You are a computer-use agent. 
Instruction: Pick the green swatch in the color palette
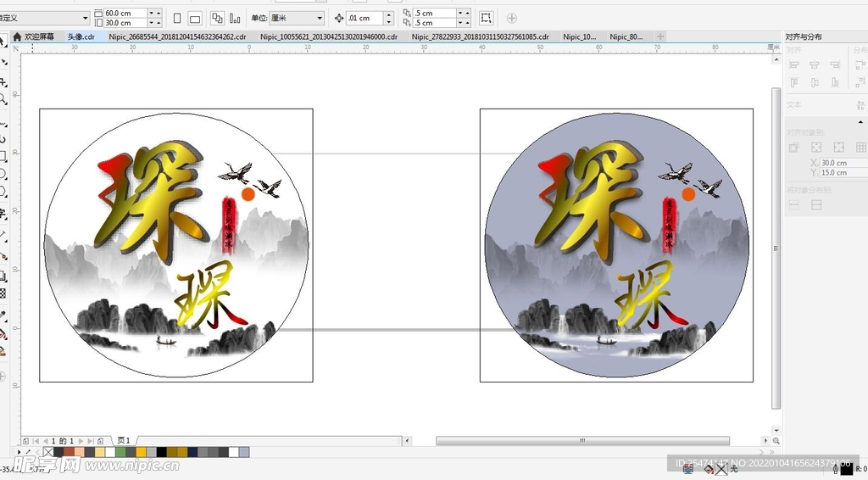(120, 452)
